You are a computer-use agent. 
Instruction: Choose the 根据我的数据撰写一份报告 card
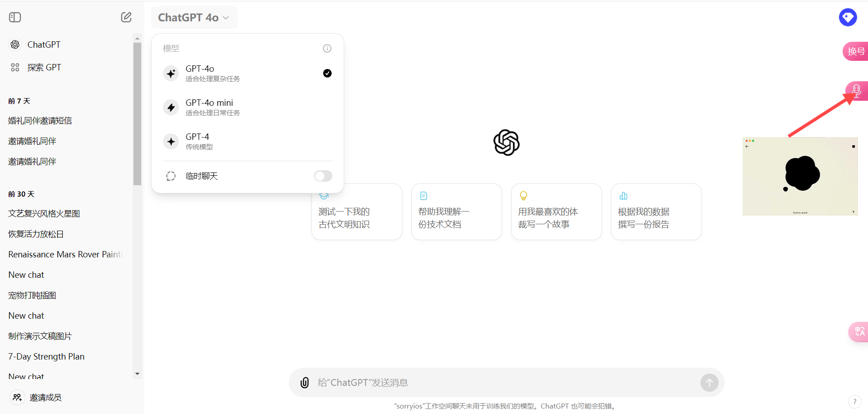pyautogui.click(x=656, y=212)
